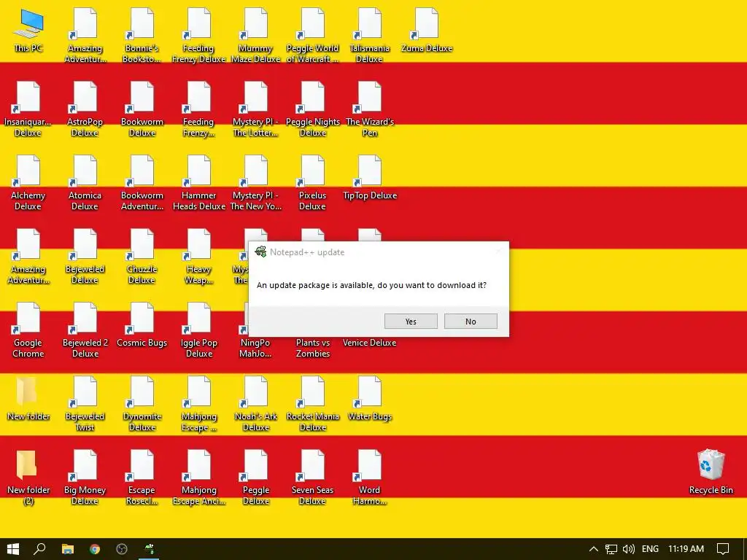Open OBS Studio taskbar icon
747x560 pixels.
[122, 549]
